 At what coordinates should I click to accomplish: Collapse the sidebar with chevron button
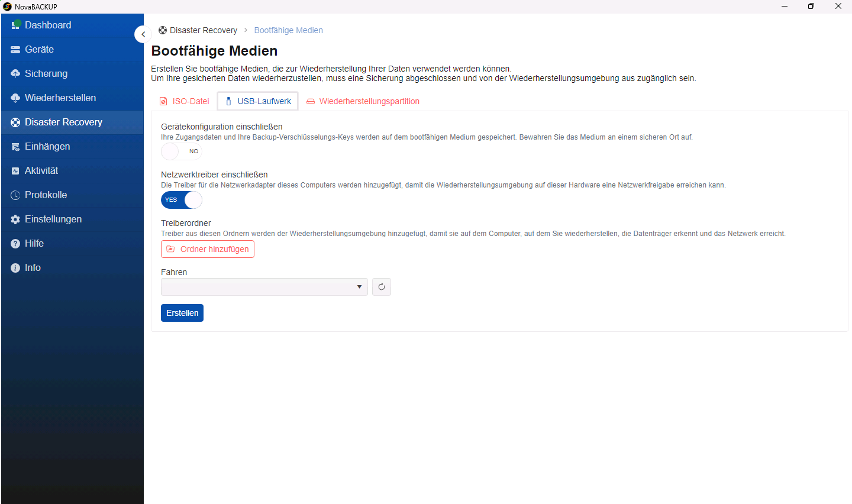pyautogui.click(x=143, y=34)
